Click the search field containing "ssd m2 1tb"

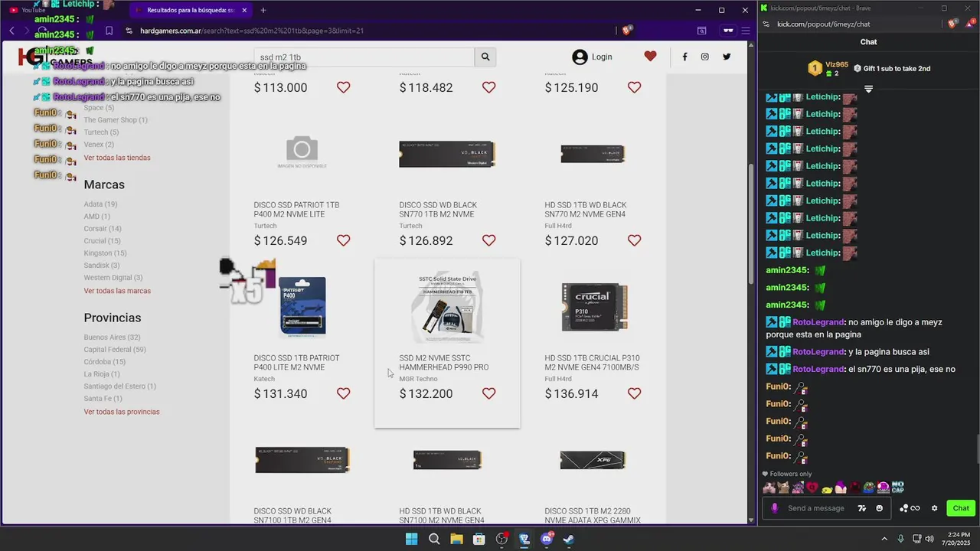pos(364,57)
